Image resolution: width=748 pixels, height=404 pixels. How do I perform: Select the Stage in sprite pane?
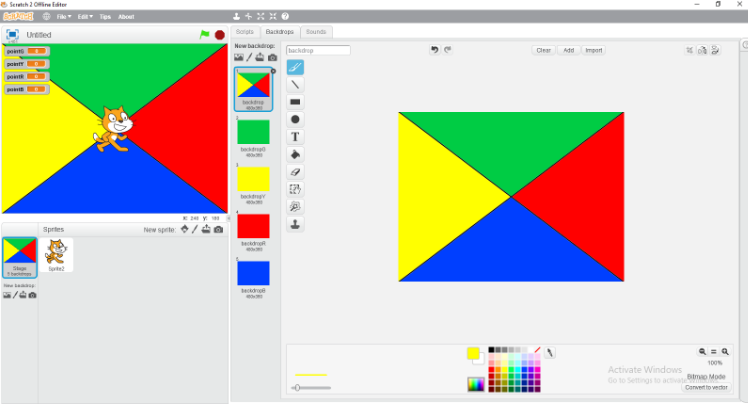coord(20,257)
